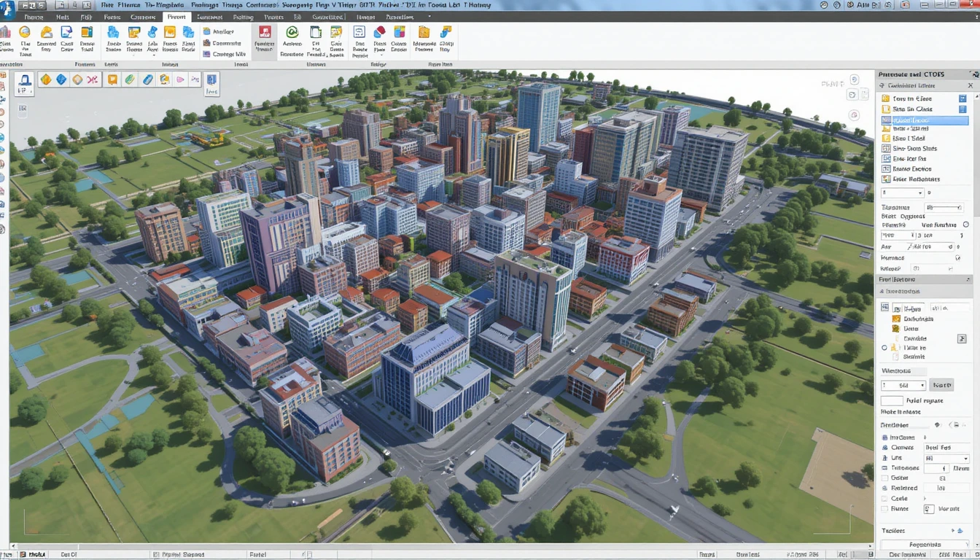Image resolution: width=980 pixels, height=560 pixels.
Task: Switch to the active dark ribbon tab
Action: [176, 17]
